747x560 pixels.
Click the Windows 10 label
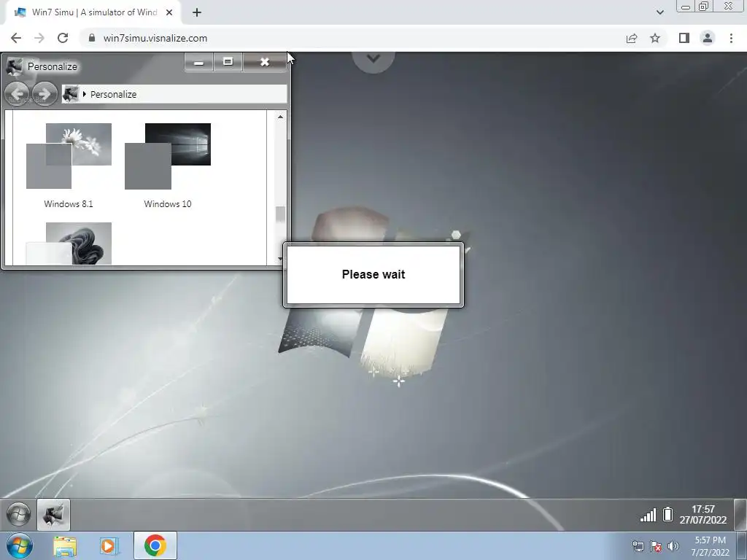(x=168, y=204)
